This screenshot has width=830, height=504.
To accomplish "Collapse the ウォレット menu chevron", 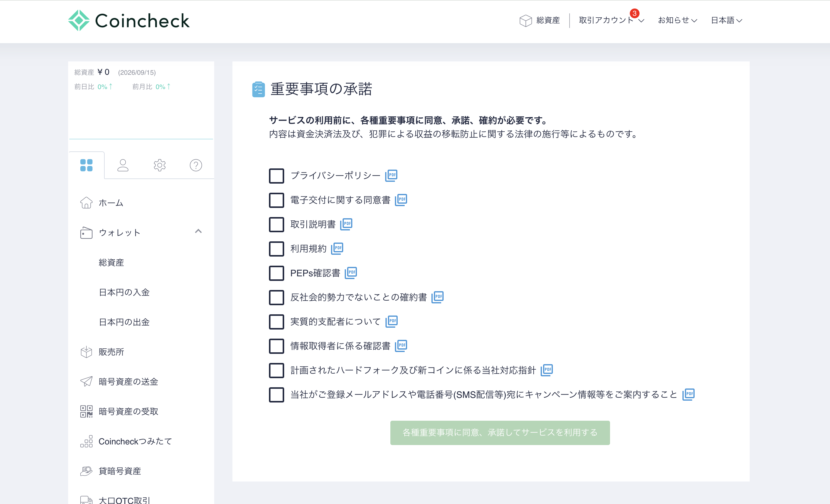I will [198, 231].
